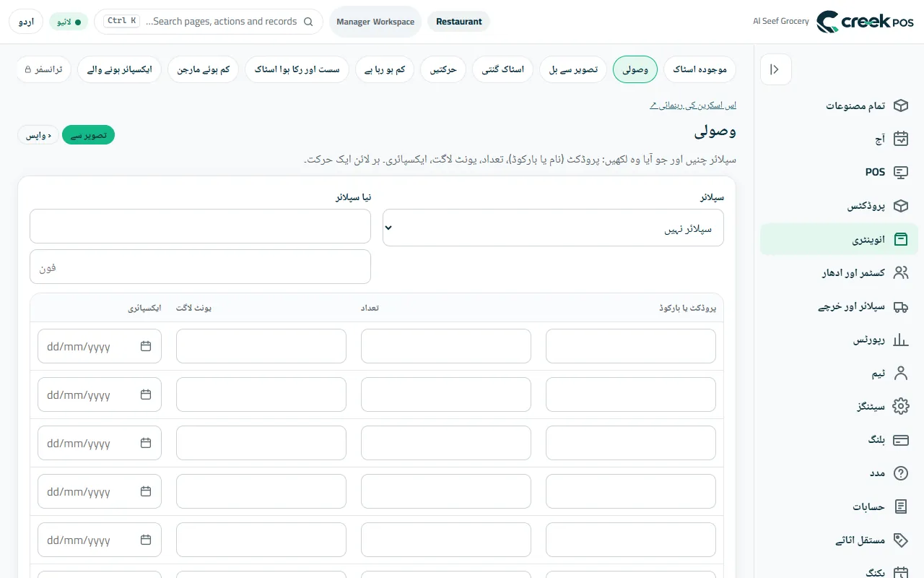Open the اسٹاک گنتی tab
Image resolution: width=924 pixels, height=578 pixels.
pyautogui.click(x=503, y=69)
